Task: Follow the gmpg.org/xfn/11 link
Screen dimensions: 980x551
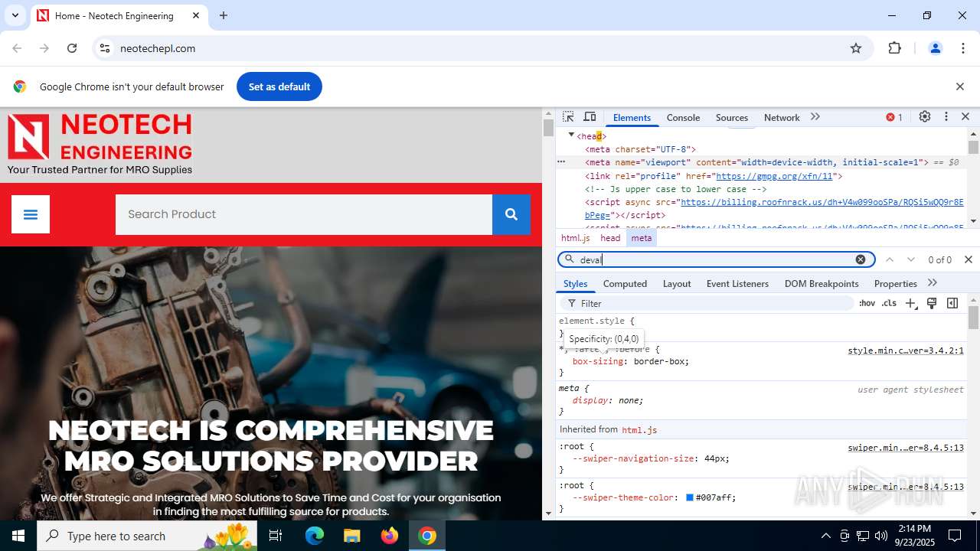Action: (774, 176)
